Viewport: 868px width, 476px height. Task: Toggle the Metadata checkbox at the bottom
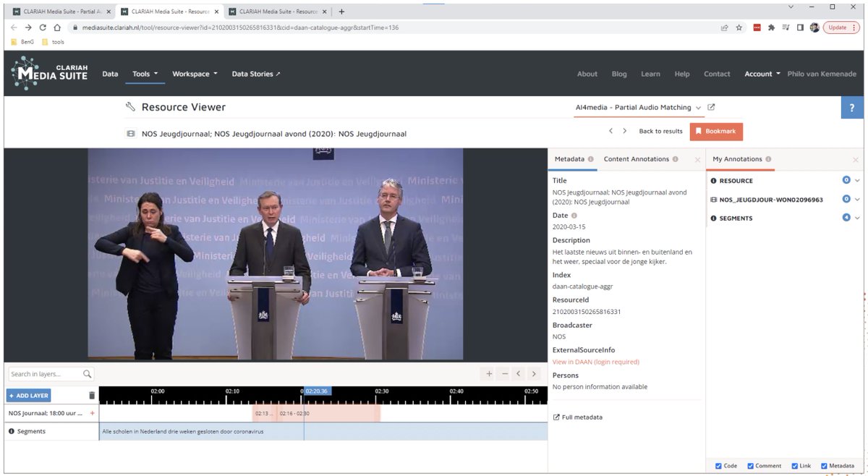(x=825, y=466)
